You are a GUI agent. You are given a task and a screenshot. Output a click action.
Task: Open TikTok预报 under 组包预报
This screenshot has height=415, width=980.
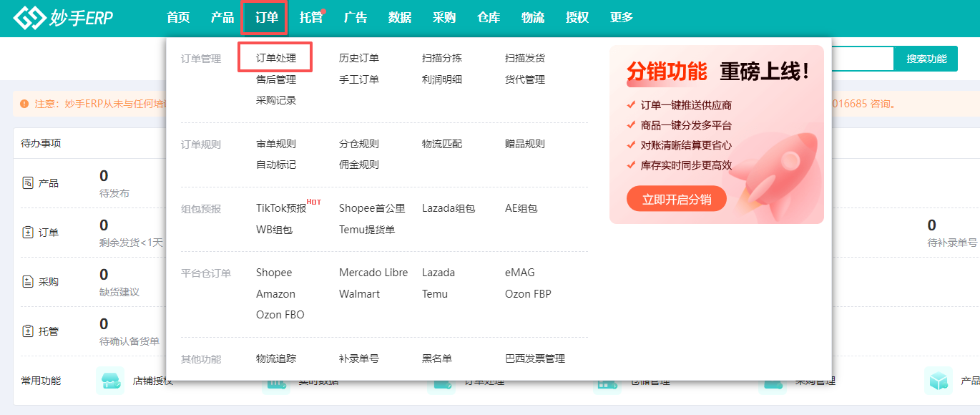280,208
